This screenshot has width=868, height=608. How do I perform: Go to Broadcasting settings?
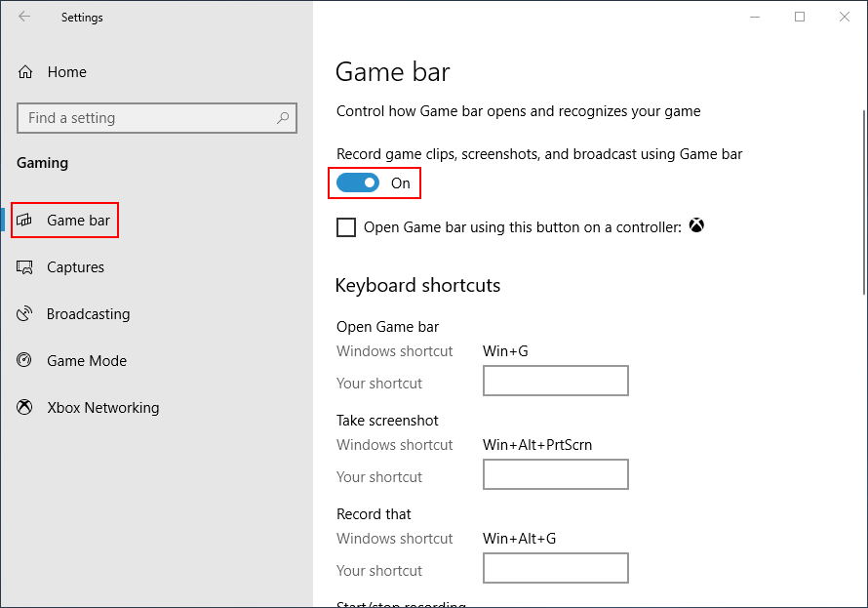coord(88,314)
